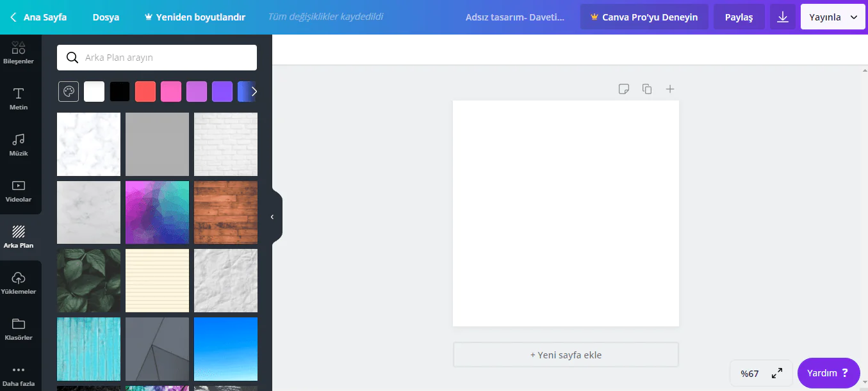Open the Yayınla publish dropdown
Screen dimensions: 868x391
coord(832,17)
